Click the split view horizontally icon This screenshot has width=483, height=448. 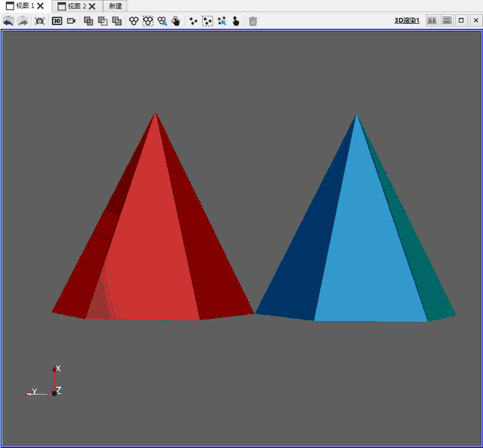[x=432, y=20]
